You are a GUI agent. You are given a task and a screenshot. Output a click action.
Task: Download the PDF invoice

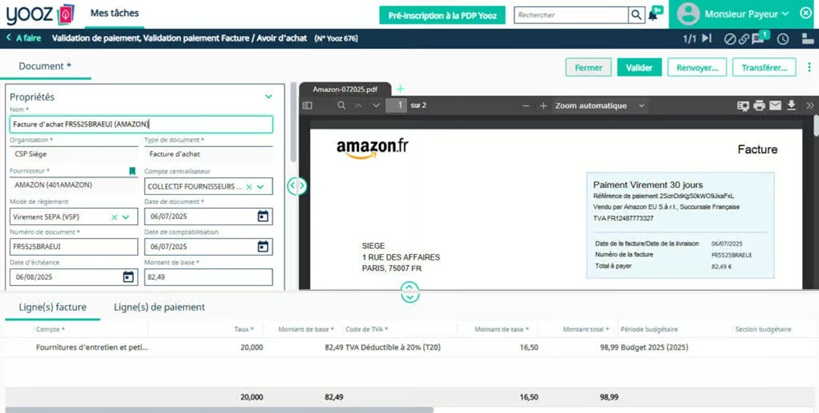(791, 106)
